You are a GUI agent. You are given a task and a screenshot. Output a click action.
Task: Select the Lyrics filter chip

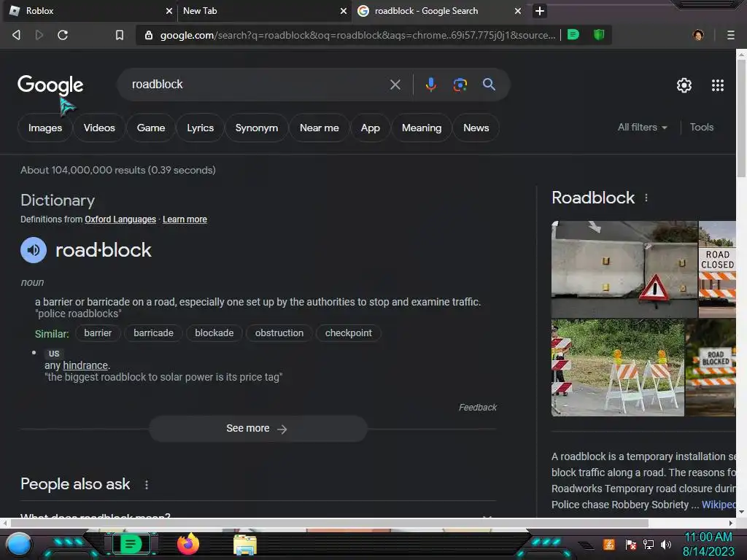click(x=200, y=128)
